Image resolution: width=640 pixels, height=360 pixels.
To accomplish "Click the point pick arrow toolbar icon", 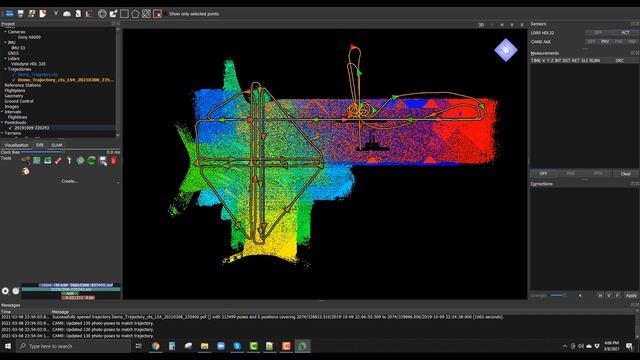I will coord(113,13).
